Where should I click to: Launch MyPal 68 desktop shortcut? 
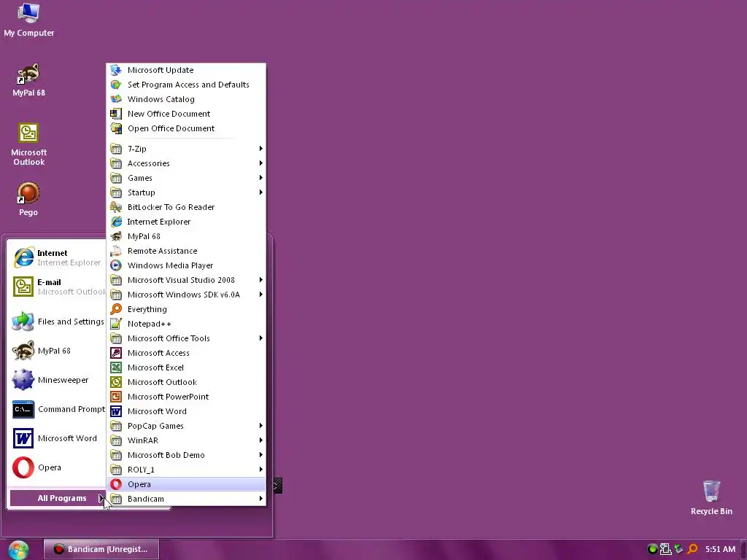[x=28, y=80]
